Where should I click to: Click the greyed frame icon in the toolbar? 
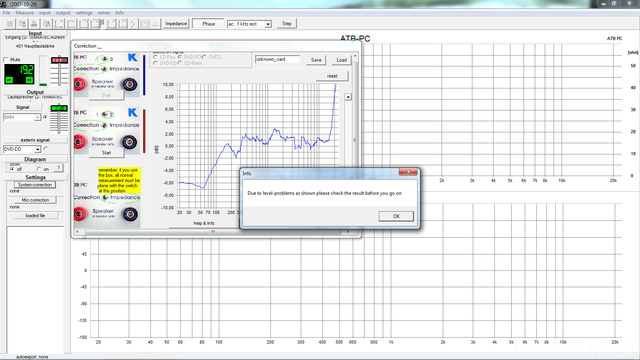pyautogui.click(x=144, y=24)
